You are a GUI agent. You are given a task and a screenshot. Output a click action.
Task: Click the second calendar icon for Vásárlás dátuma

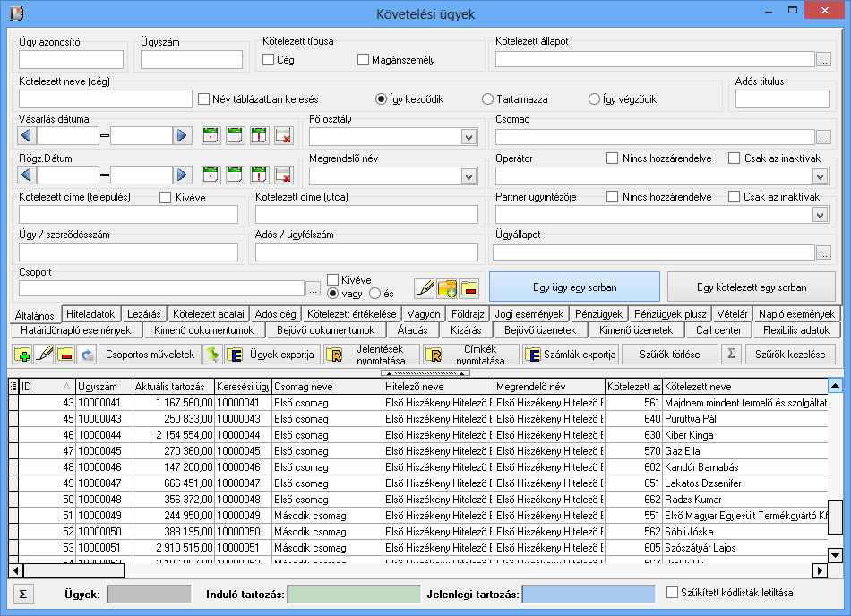[x=235, y=135]
